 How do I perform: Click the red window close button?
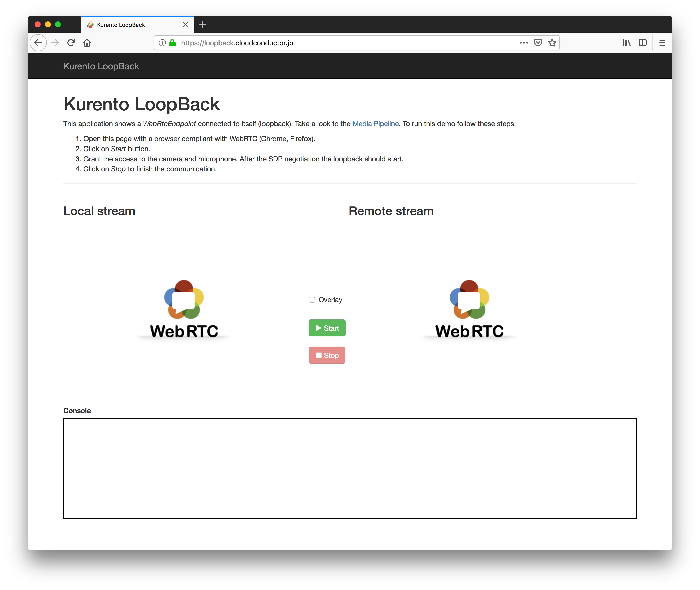click(37, 24)
